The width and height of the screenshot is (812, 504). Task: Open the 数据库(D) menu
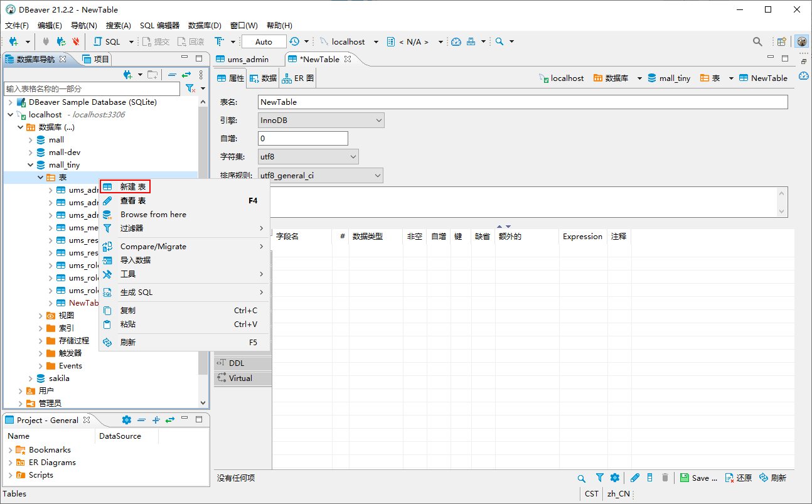205,26
